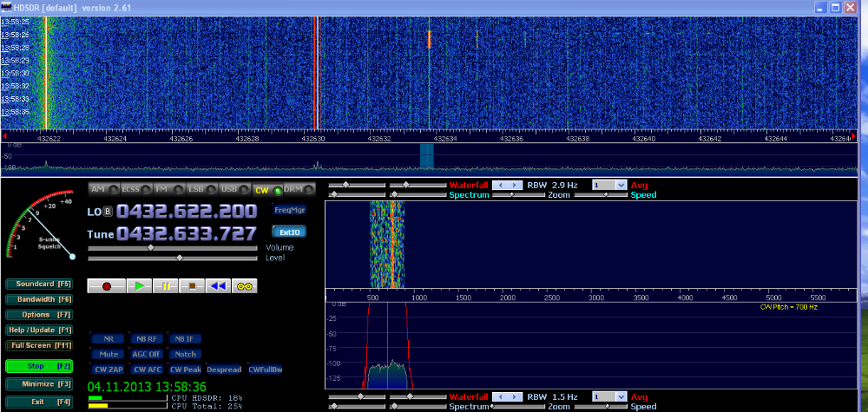The width and height of the screenshot is (868, 412).
Task: Toggle CW Peak filter
Action: (184, 369)
